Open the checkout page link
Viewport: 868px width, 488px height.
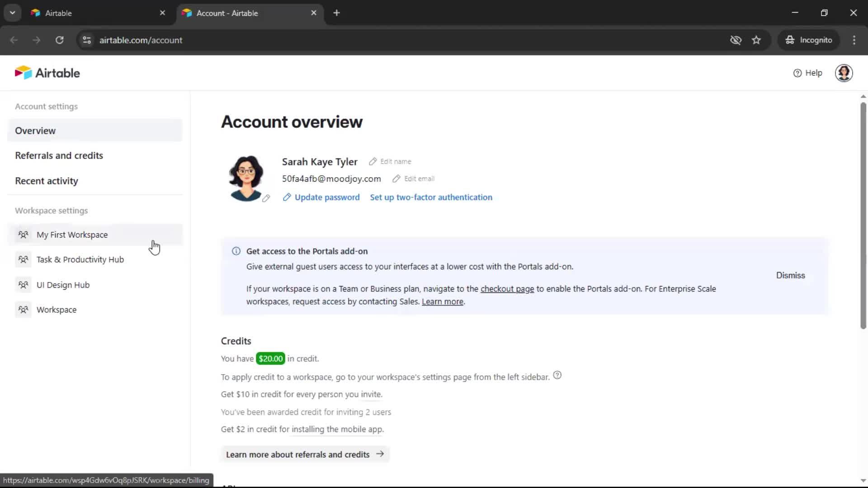(507, 289)
